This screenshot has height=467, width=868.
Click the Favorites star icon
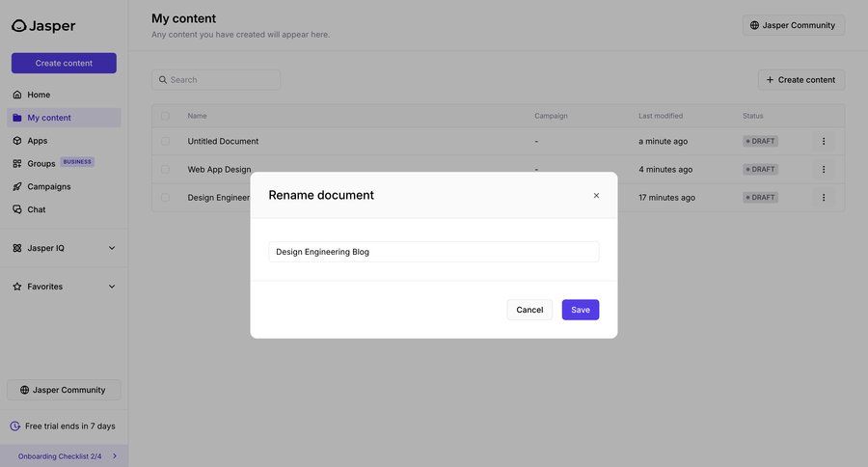coord(17,287)
